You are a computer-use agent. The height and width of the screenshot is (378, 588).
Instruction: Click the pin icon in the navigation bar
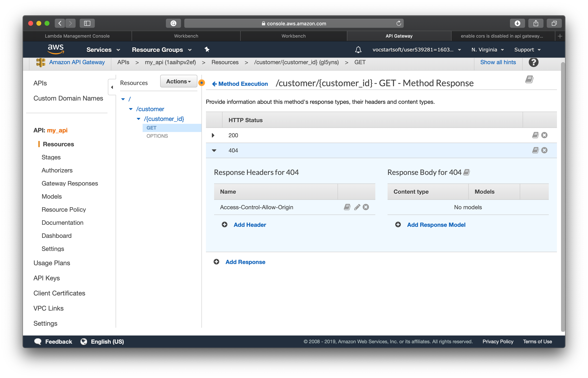point(207,50)
